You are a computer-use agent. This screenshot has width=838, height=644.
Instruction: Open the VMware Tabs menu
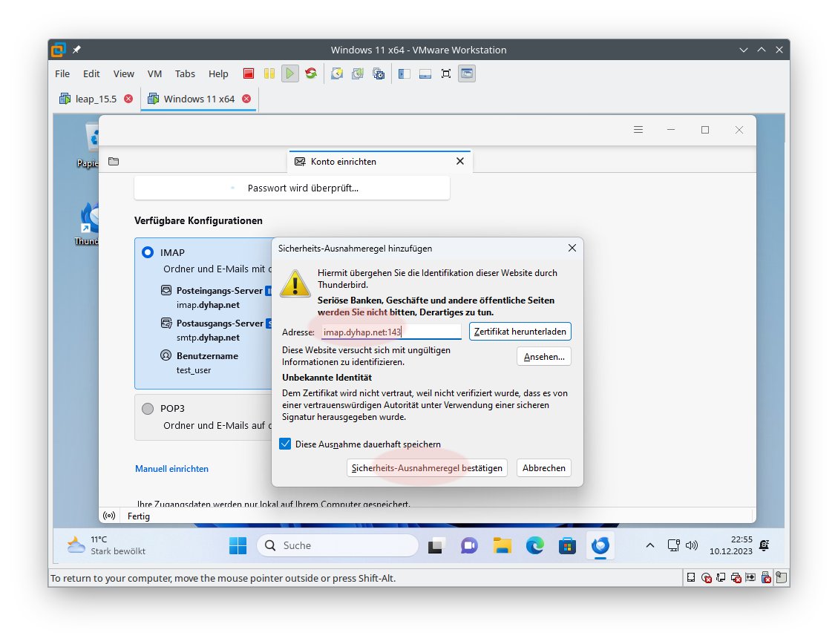click(x=185, y=73)
